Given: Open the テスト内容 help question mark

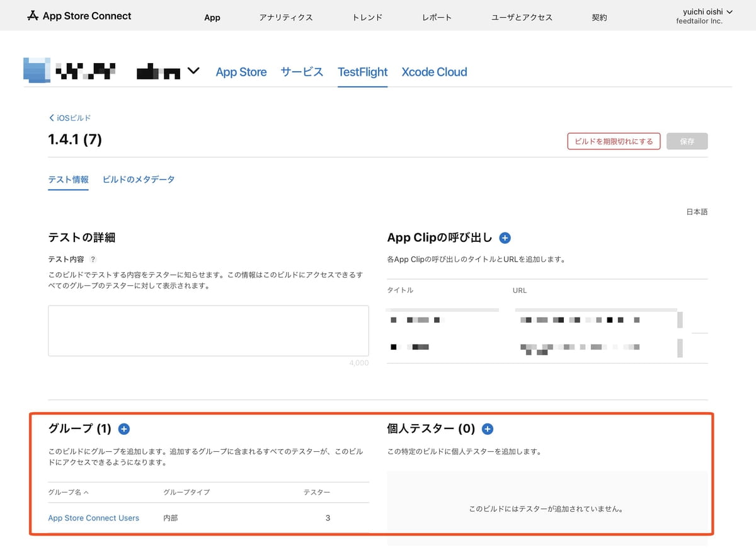Looking at the screenshot, I should [x=93, y=260].
